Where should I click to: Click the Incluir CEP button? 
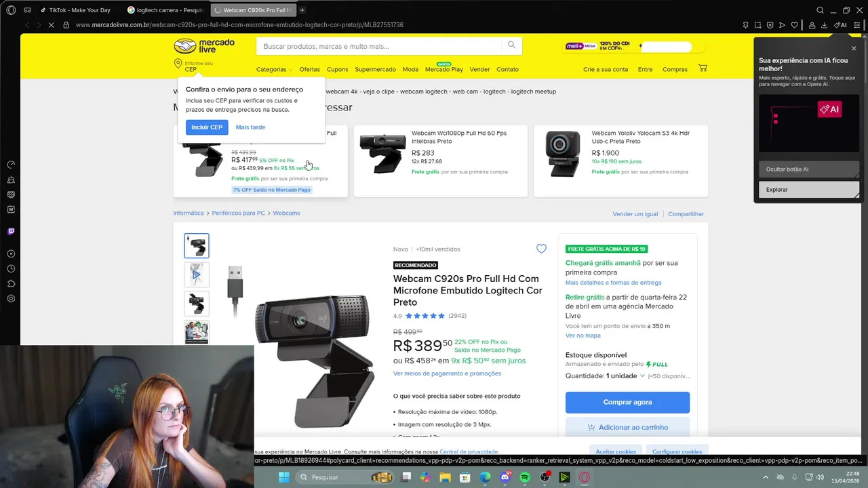(207, 127)
